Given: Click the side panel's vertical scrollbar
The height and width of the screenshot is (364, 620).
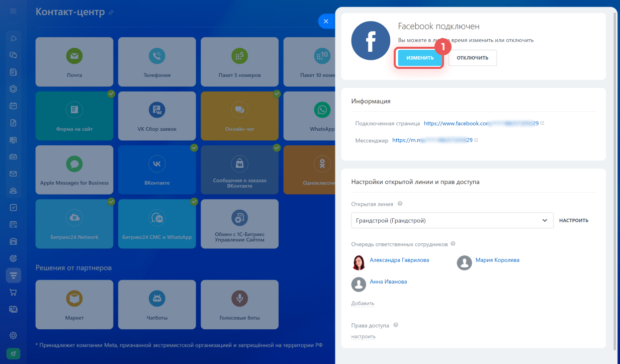Looking at the screenshot, I should coord(615,181).
